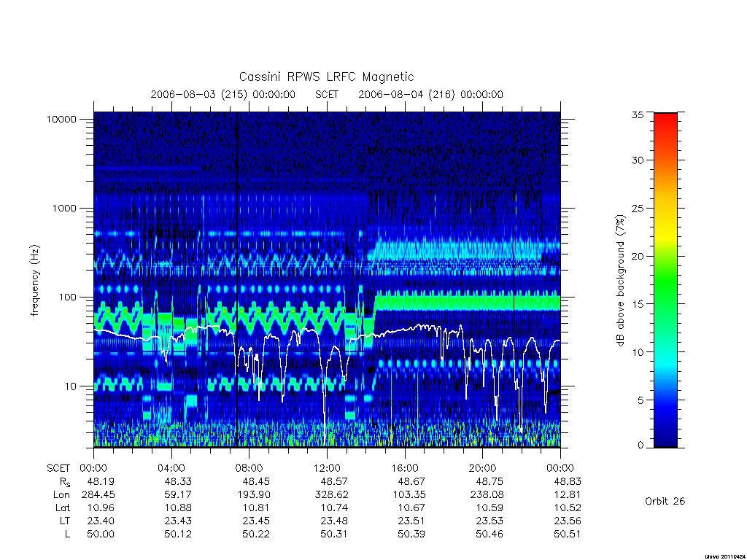Click the 35 color bar tick label
Screen dimensions: 747x560
(638, 114)
